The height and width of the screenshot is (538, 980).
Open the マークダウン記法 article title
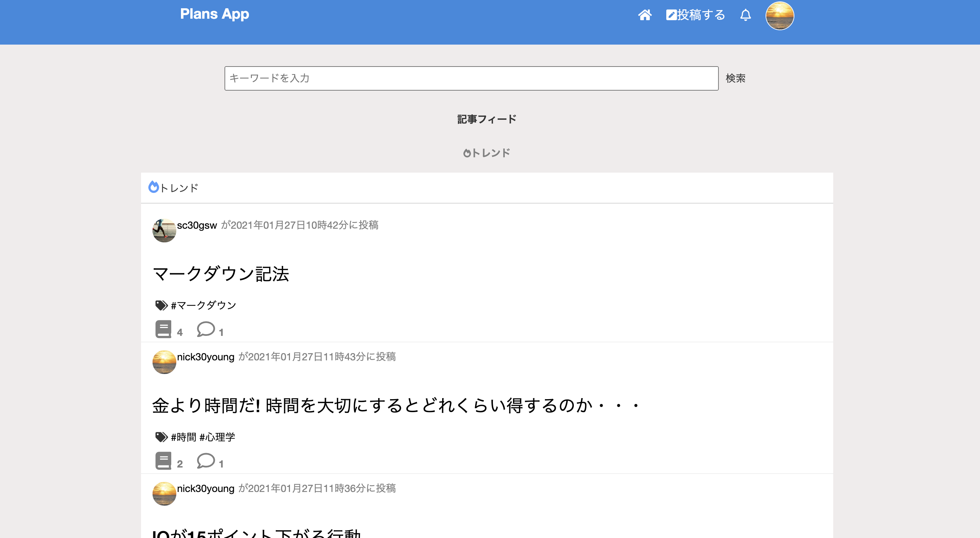click(221, 273)
